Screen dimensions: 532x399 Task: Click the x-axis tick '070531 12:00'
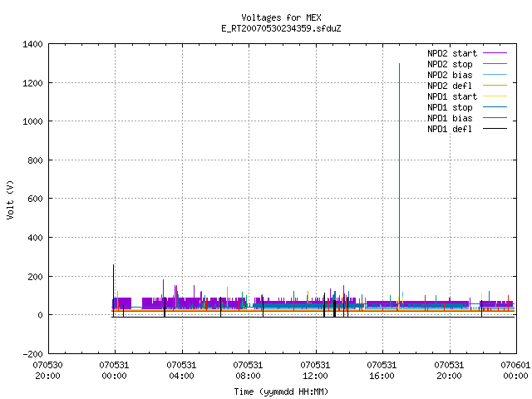click(315, 371)
